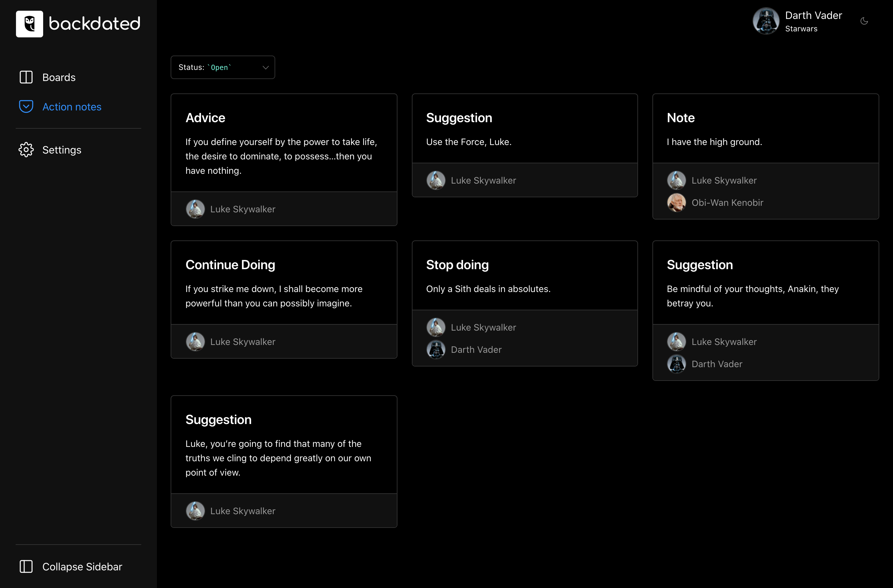Click the Status dropdown chevron
Viewport: 893px width, 588px height.
click(x=265, y=68)
